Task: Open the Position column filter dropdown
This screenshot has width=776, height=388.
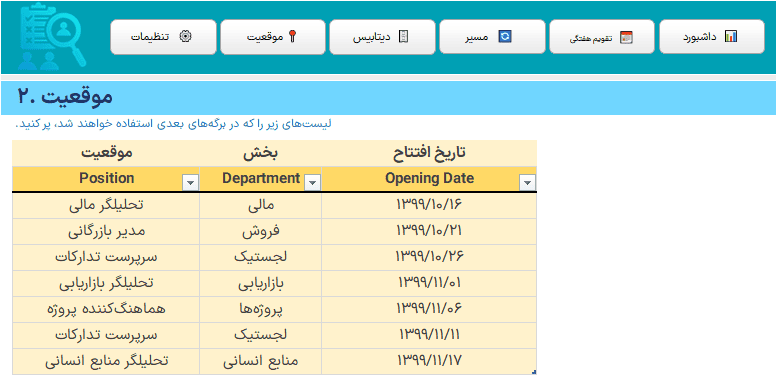Action: pos(191,183)
